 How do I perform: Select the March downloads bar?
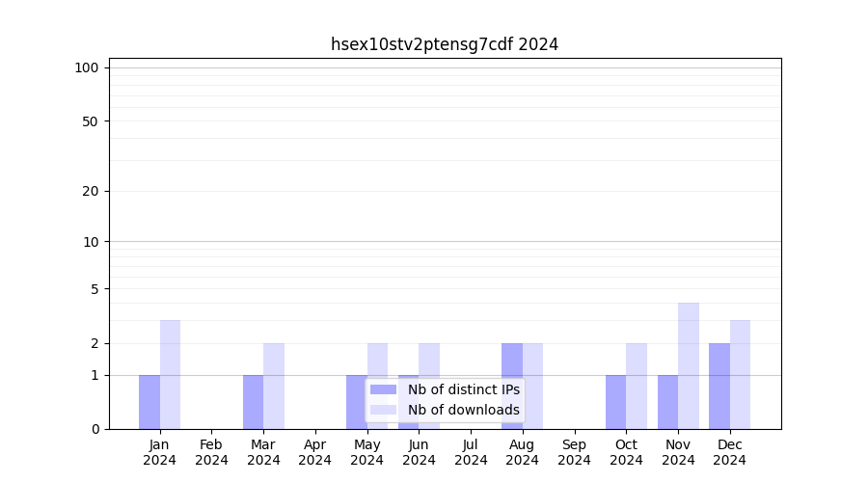[x=274, y=386]
